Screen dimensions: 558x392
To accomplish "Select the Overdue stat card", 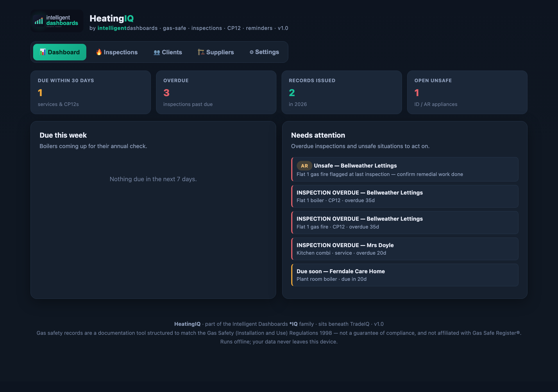I will point(216,92).
